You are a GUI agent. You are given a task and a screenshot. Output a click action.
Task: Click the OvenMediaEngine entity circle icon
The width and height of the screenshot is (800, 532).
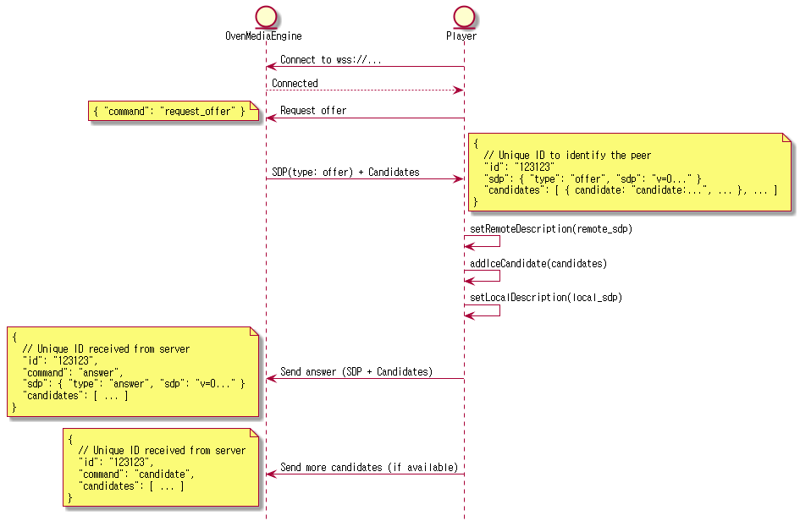pyautogui.click(x=264, y=16)
